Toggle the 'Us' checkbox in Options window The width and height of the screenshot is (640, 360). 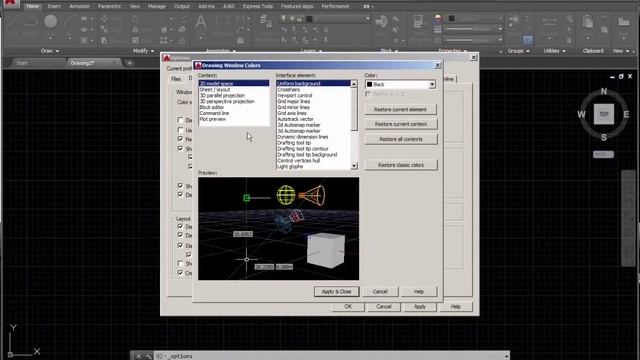click(180, 130)
